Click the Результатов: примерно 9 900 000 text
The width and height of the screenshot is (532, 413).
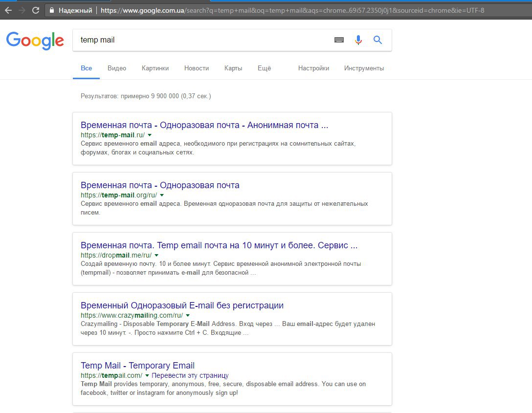point(146,96)
